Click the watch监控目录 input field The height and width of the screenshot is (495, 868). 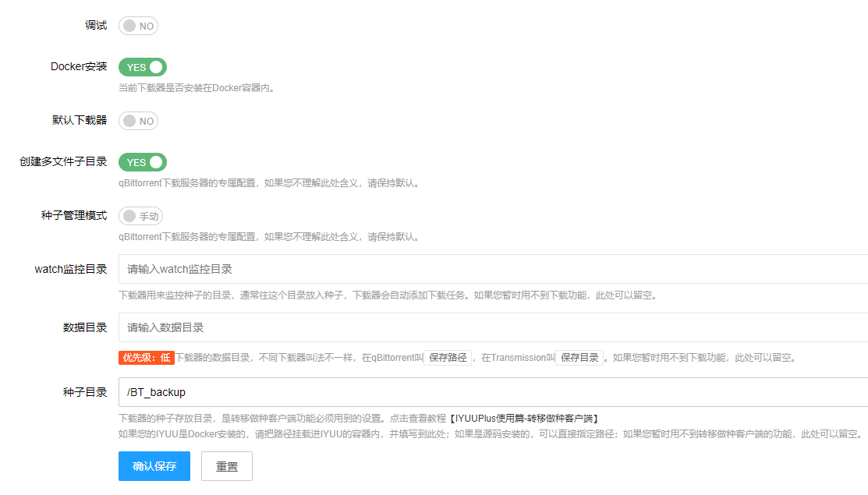[493, 269]
